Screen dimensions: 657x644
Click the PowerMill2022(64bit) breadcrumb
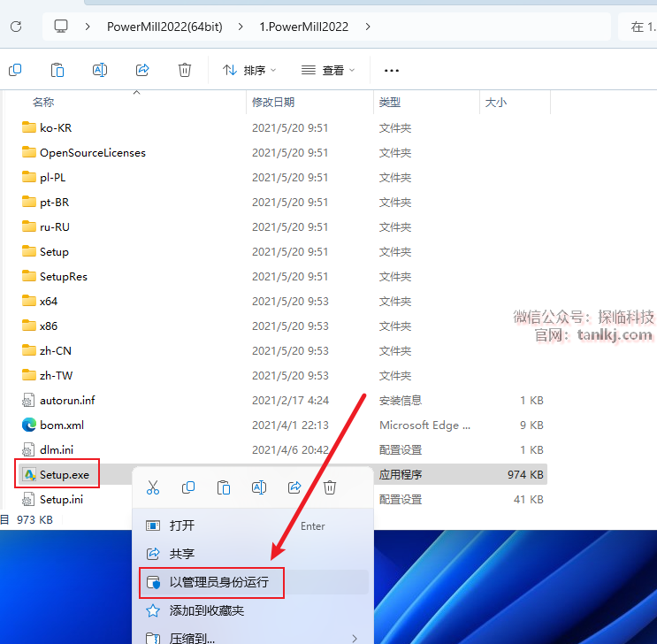163,27
